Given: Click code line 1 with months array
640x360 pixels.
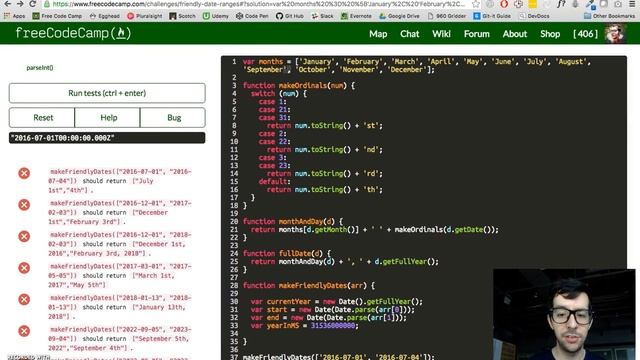Looking at the screenshot, I should coord(417,66).
